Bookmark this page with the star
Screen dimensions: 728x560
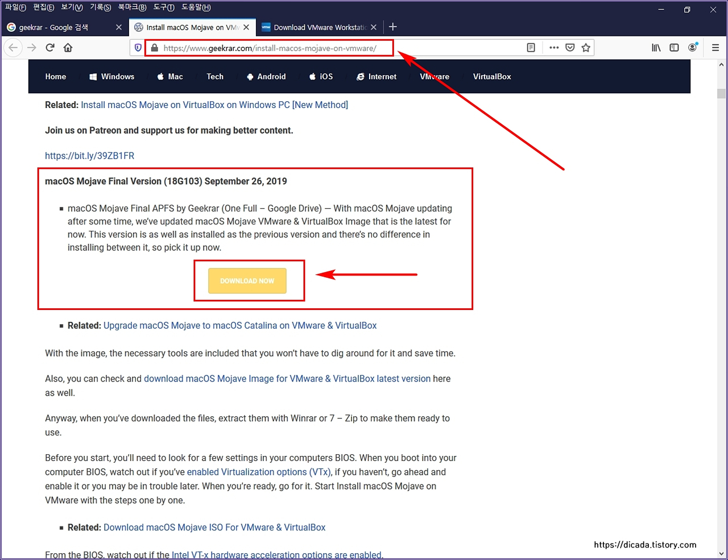(x=586, y=48)
